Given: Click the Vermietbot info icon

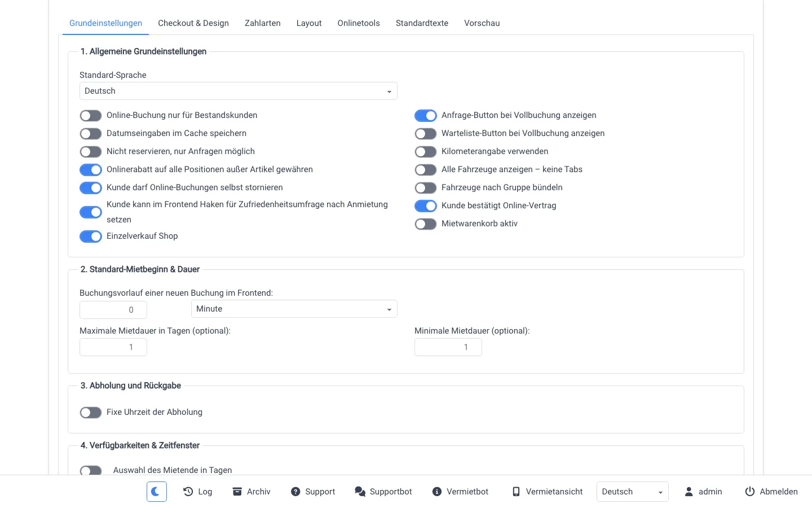Looking at the screenshot, I should [x=437, y=492].
